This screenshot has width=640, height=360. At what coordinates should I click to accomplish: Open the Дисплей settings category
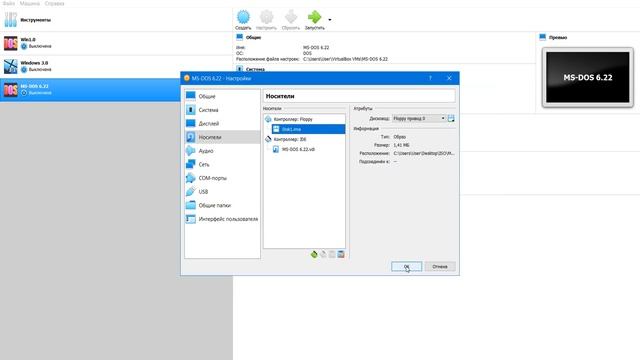click(222, 124)
